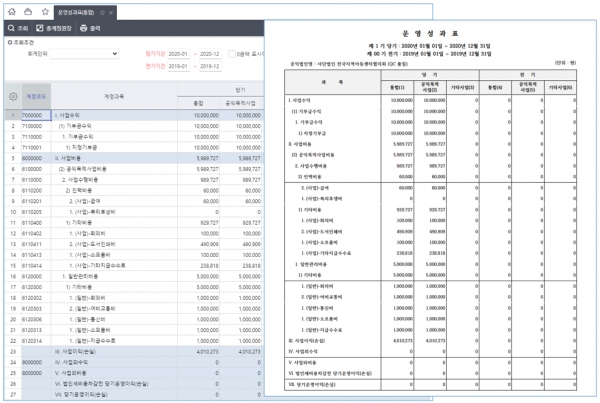
Task: Open the cloud icon next to home
Action: pyautogui.click(x=28, y=11)
